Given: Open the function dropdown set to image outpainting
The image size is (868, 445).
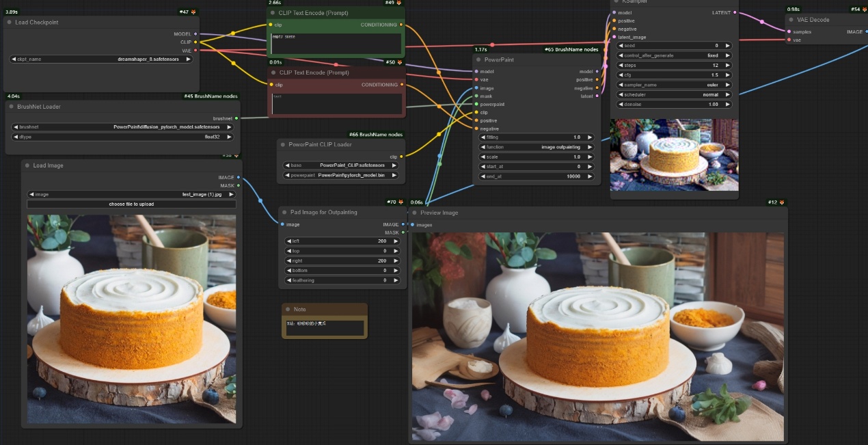Looking at the screenshot, I should (x=537, y=147).
